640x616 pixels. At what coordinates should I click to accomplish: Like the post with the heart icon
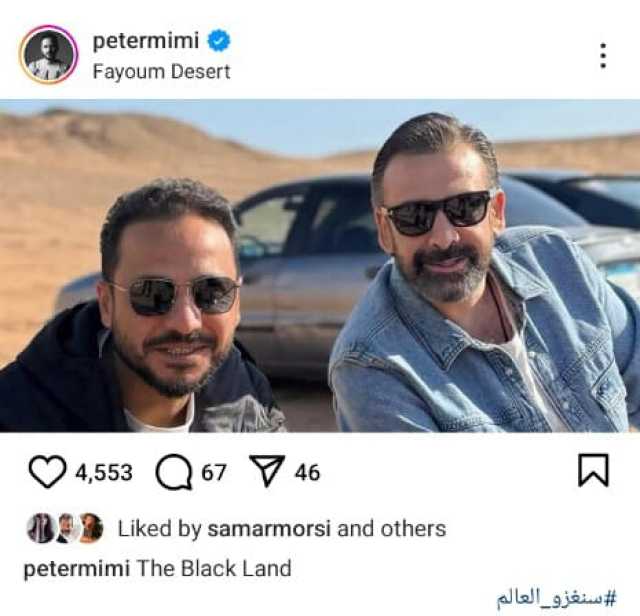pyautogui.click(x=47, y=471)
